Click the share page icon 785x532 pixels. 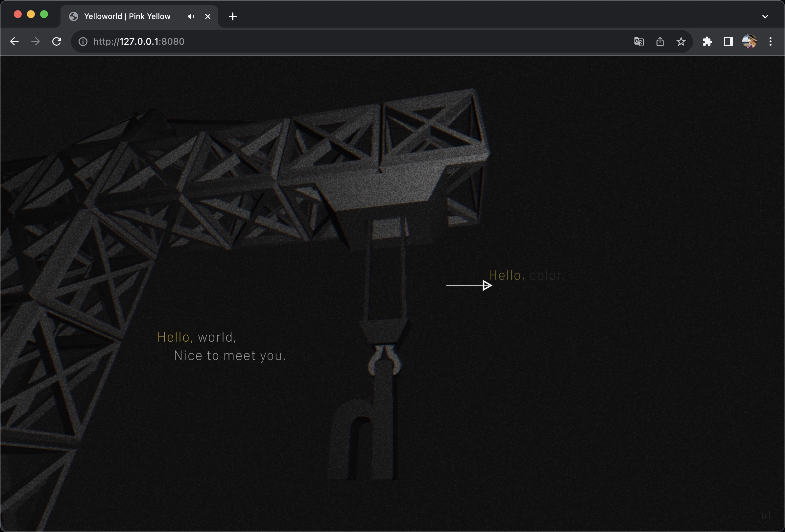(660, 41)
